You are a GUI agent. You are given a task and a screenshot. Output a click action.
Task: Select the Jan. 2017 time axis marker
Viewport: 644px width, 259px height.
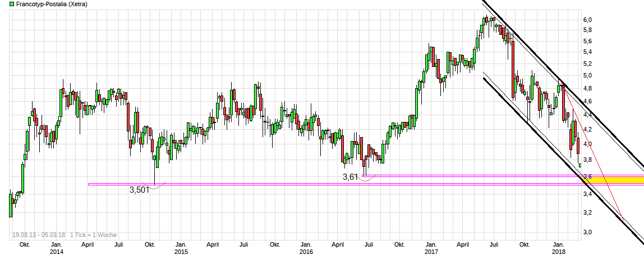[431, 249]
